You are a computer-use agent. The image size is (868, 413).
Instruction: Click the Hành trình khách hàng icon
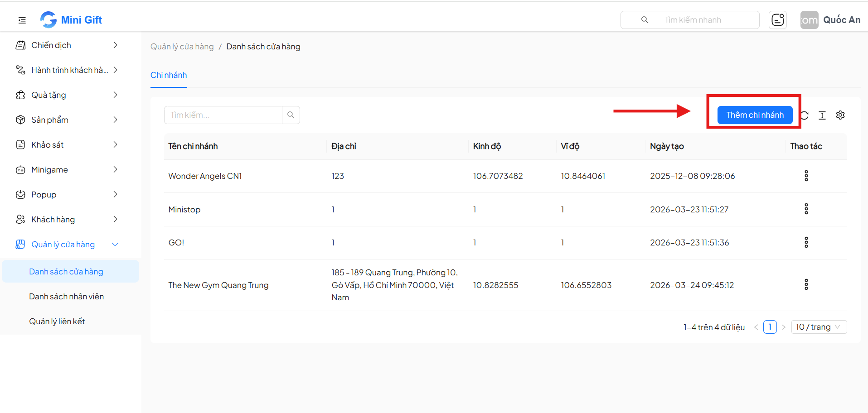pos(20,70)
